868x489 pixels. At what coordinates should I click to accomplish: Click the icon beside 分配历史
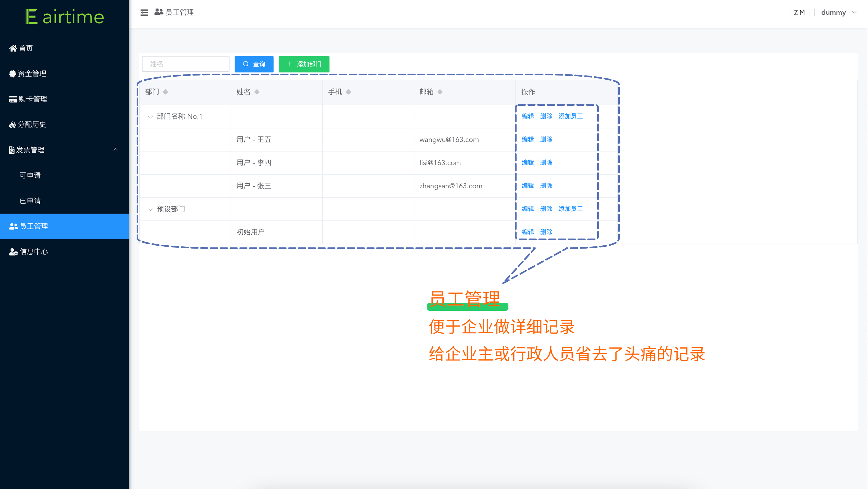13,125
